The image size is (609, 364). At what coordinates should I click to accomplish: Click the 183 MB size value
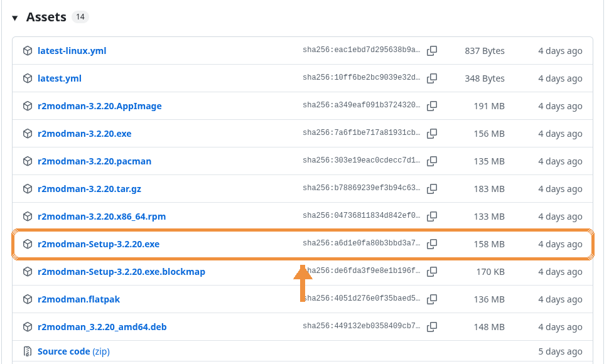tap(489, 189)
